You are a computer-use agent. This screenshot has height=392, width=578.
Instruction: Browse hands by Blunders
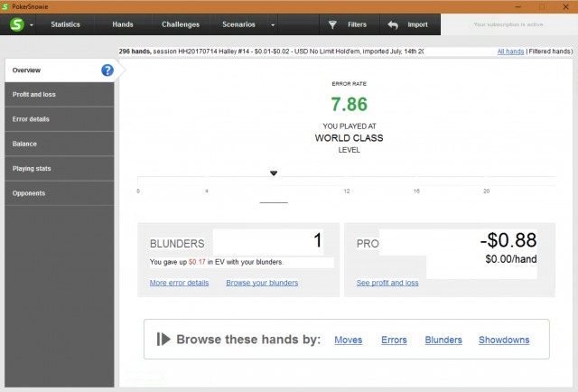pyautogui.click(x=443, y=340)
